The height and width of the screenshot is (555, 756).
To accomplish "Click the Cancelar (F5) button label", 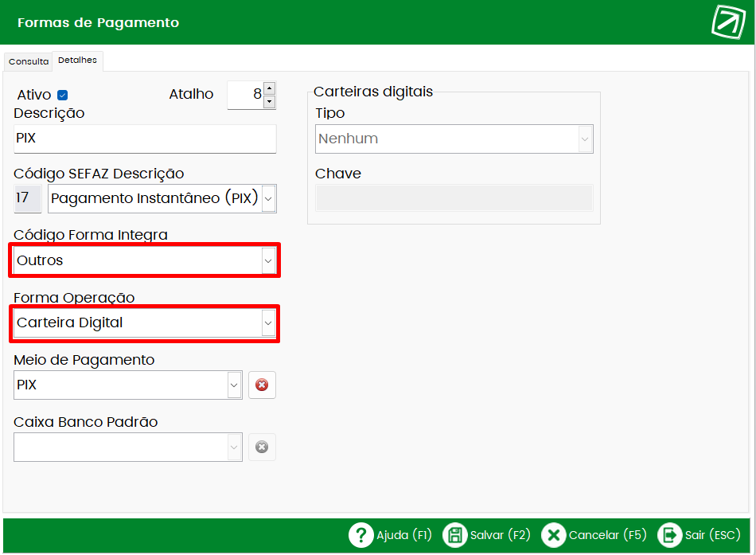I will point(607,535).
